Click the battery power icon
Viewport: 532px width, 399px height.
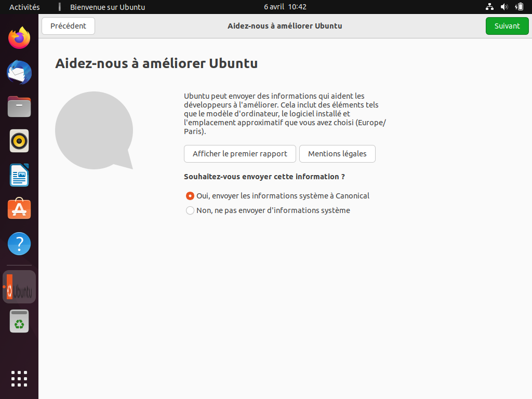520,7
